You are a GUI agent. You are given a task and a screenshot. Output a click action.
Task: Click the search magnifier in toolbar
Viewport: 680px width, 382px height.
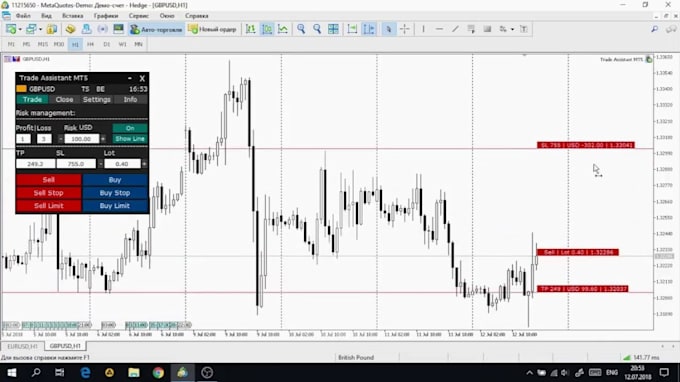[654, 29]
